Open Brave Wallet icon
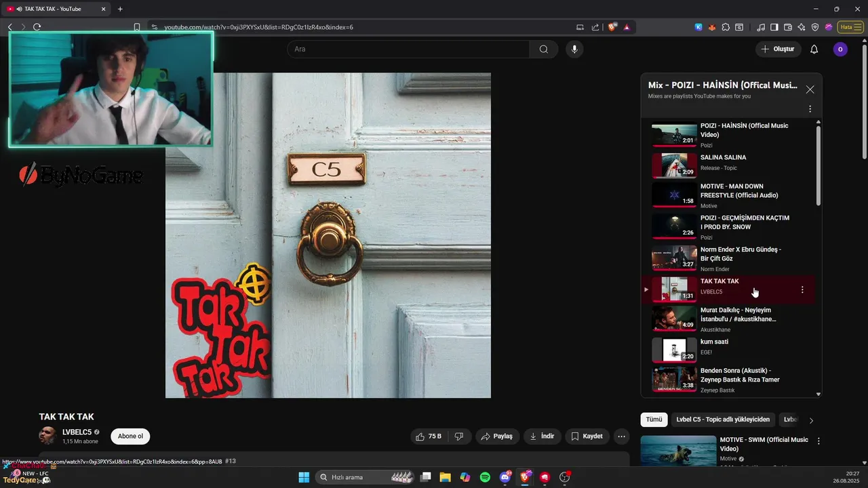 pyautogui.click(x=788, y=27)
